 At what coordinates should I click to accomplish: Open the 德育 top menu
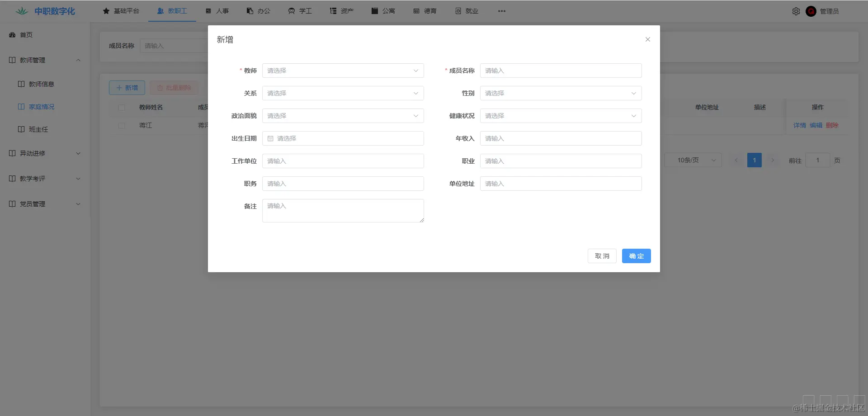click(x=425, y=11)
